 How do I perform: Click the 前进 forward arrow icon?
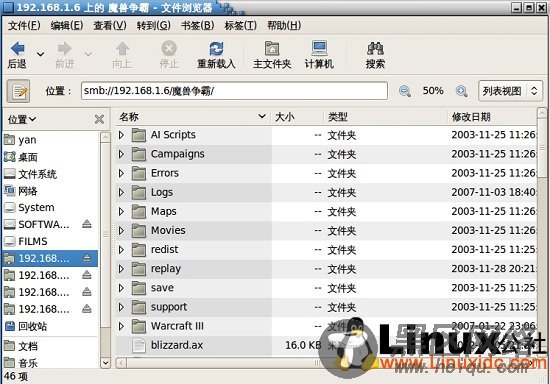tap(65, 49)
